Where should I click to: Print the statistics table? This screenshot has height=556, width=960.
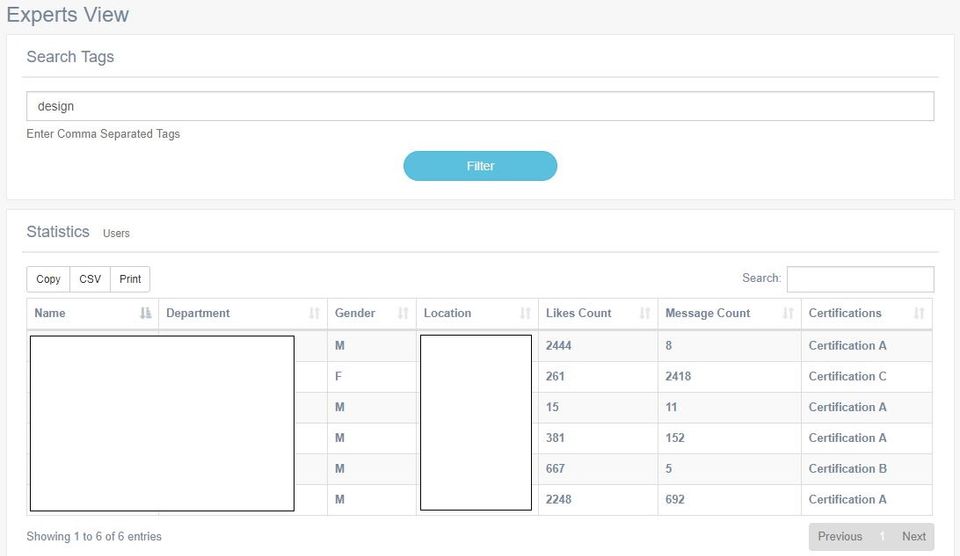[130, 279]
